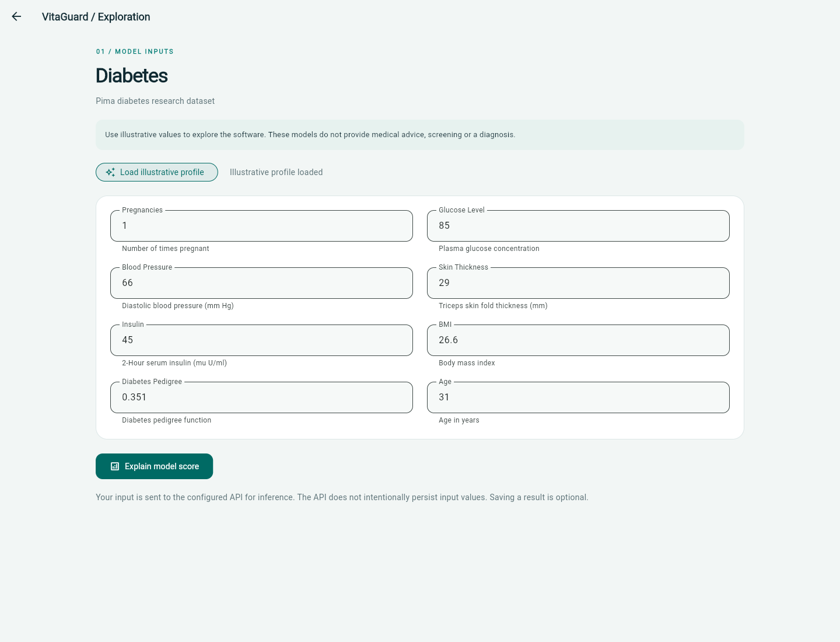Image resolution: width=840 pixels, height=642 pixels.
Task: Load the illustrative profile
Action: (157, 172)
